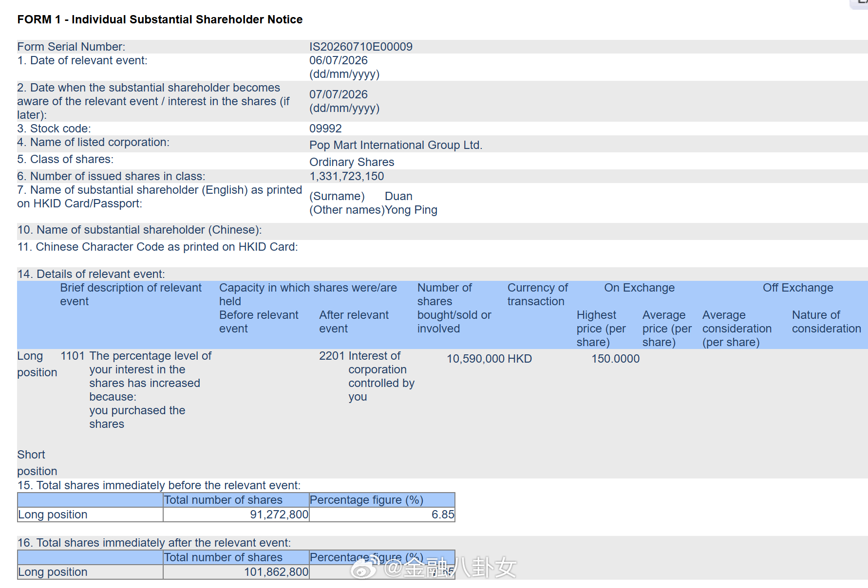Select shares involved value 10,590,000

coord(475,359)
